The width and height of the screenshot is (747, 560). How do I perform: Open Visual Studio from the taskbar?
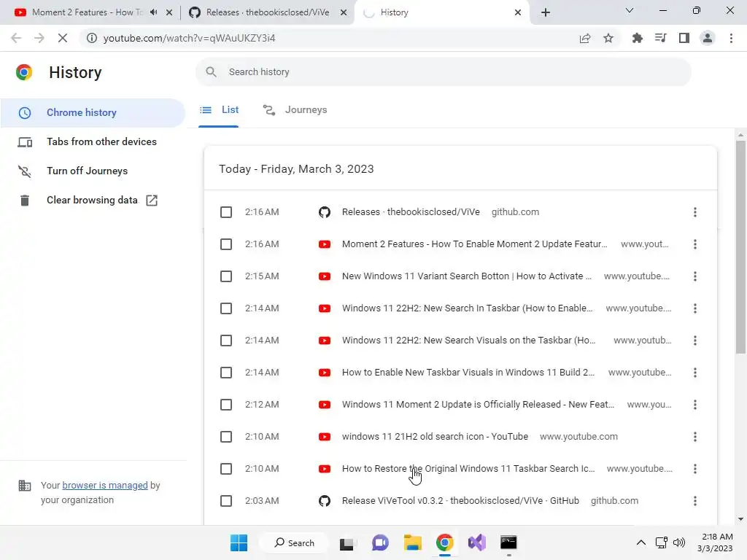click(x=476, y=542)
